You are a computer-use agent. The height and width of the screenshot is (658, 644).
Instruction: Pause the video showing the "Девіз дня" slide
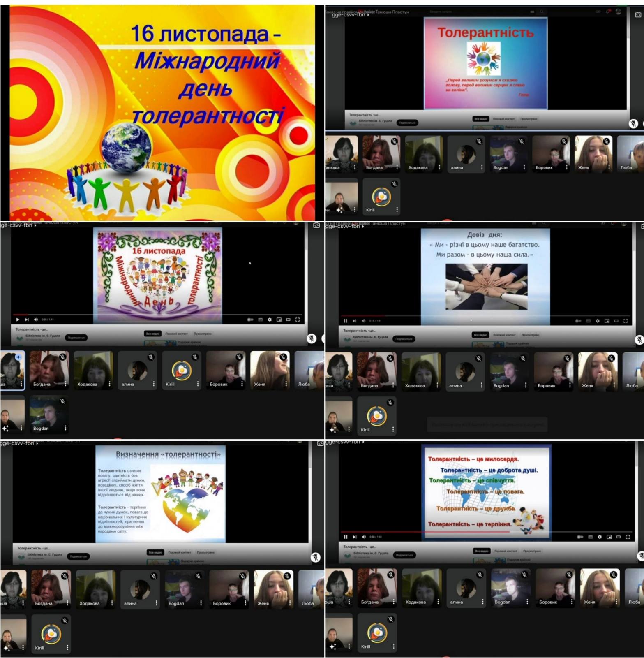[x=345, y=321]
